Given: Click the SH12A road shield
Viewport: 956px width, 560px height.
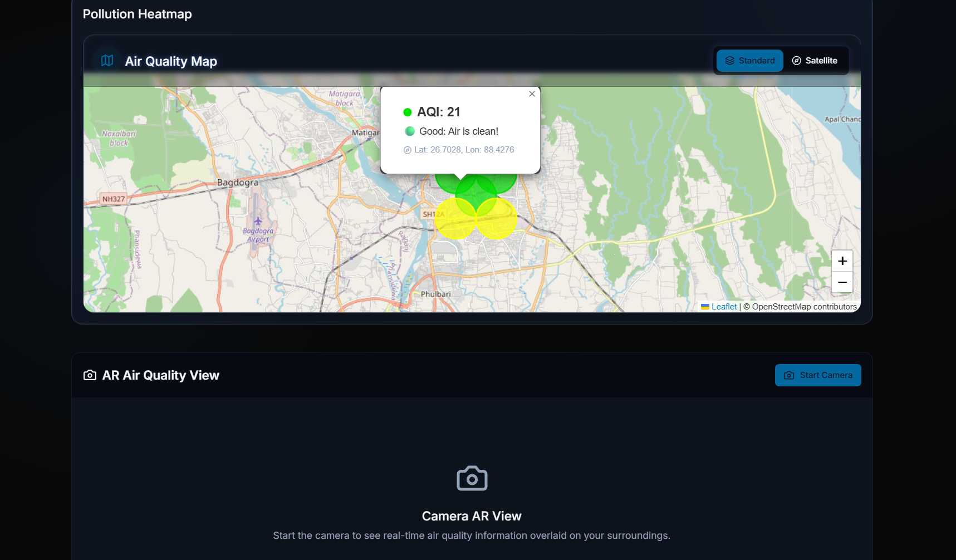Looking at the screenshot, I should (x=433, y=214).
